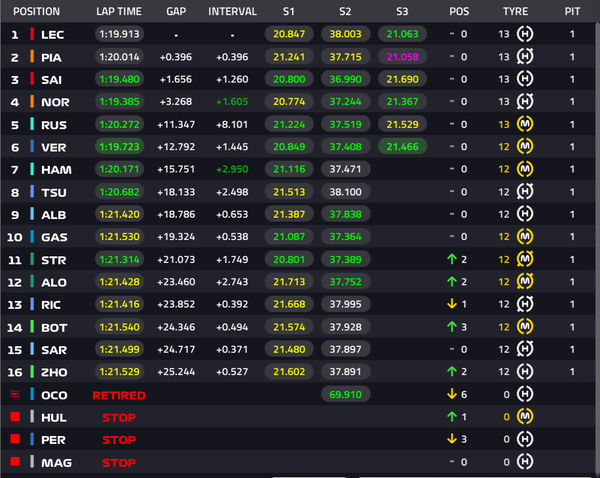Click the red RETIRED status for OCO

pos(119,395)
